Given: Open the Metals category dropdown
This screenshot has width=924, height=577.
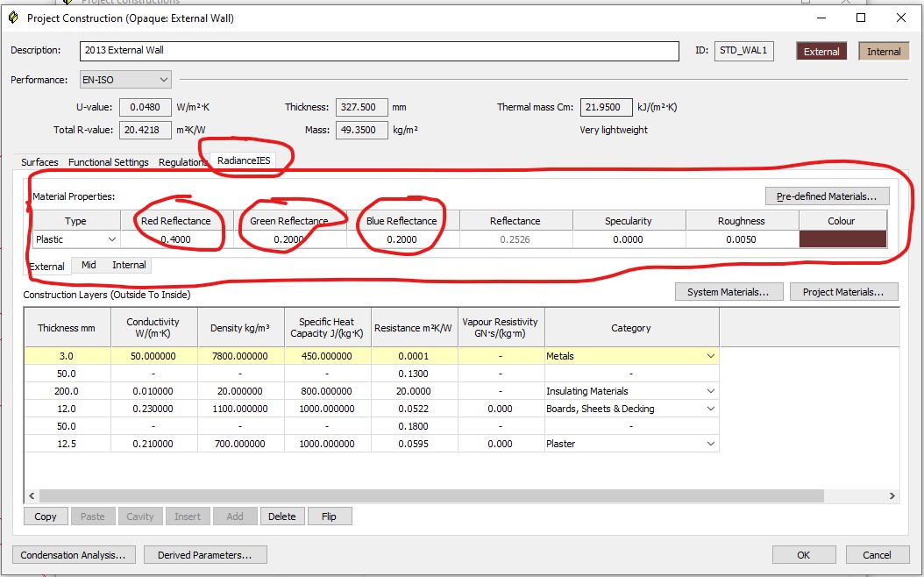Looking at the screenshot, I should point(711,356).
